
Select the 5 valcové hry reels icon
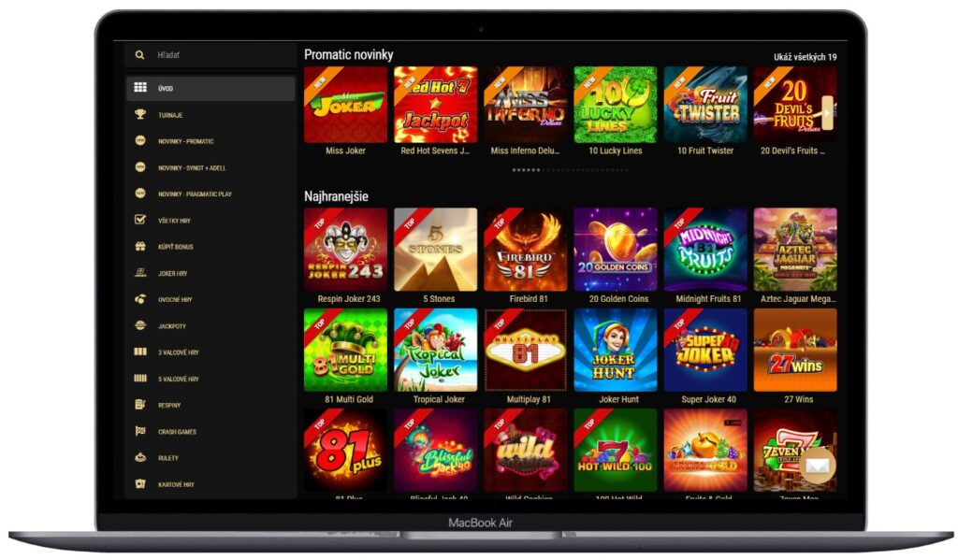(x=140, y=378)
